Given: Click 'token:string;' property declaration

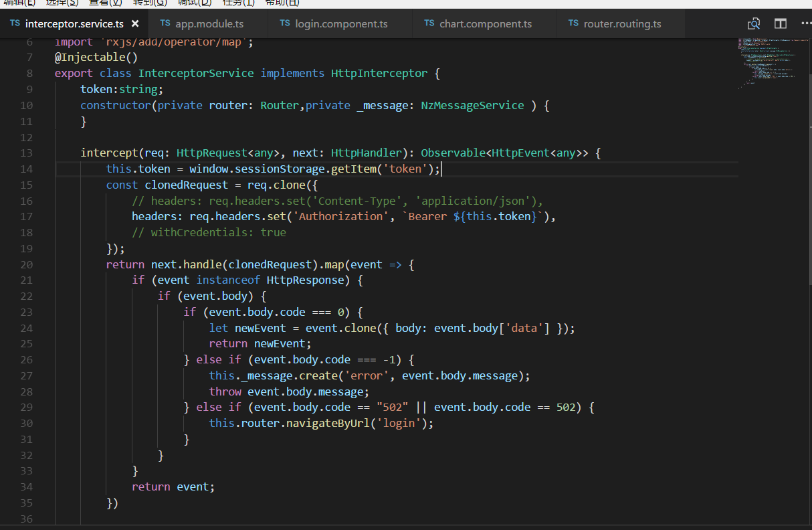Looking at the screenshot, I should [122, 90].
